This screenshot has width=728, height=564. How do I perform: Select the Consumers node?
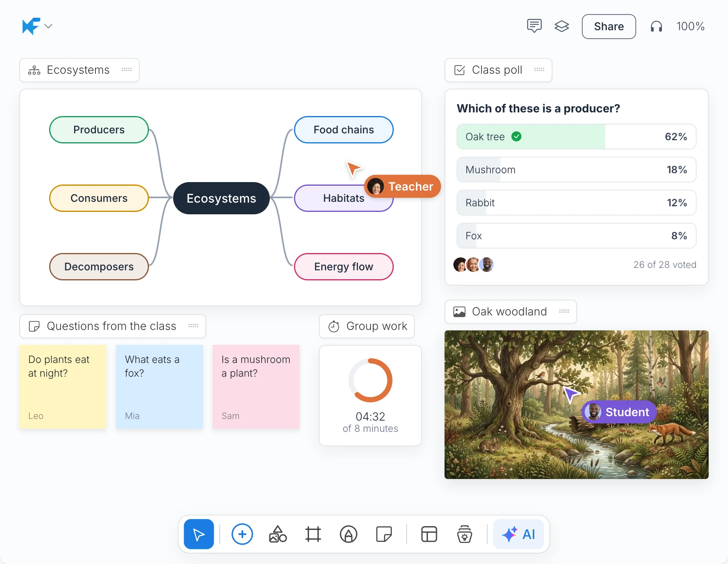click(99, 198)
